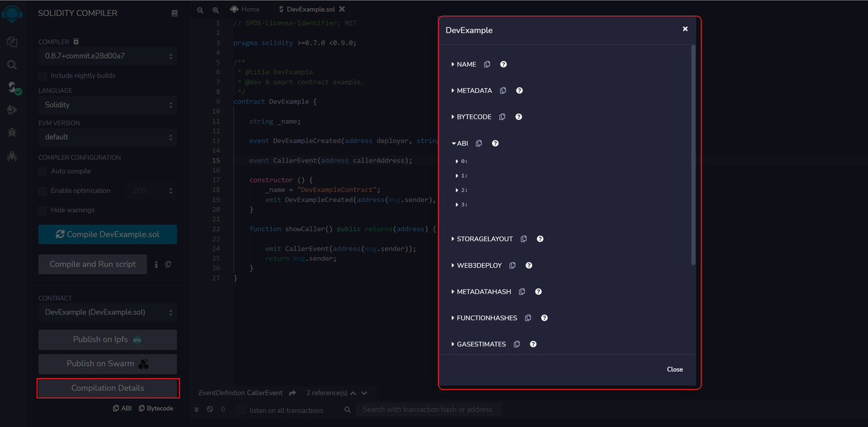Viewport: 868px width, 427px height.
Task: Open the Deploy & run transactions sidebar icon
Action: pyautogui.click(x=12, y=110)
